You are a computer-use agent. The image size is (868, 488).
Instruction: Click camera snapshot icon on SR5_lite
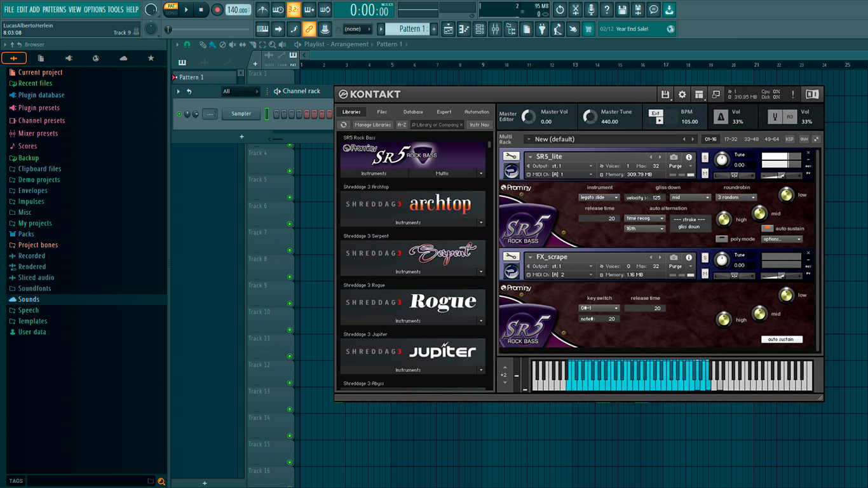[x=674, y=157]
